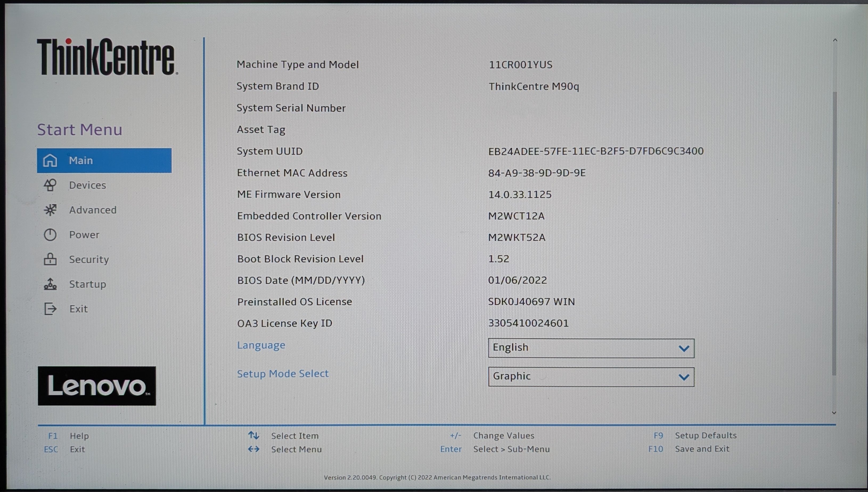Click Boot Block Revision value 1.52
This screenshot has height=492, width=868.
click(498, 259)
